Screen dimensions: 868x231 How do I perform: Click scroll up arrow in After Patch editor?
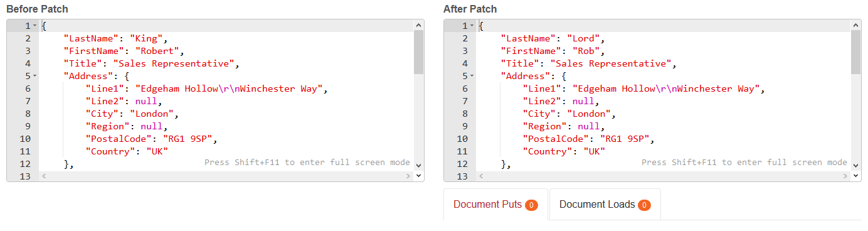click(x=856, y=24)
